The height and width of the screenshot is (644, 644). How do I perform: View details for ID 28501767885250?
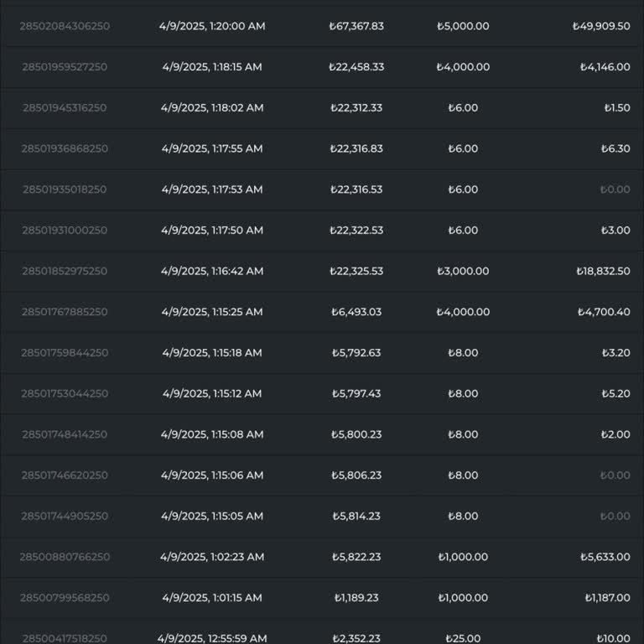65,312
